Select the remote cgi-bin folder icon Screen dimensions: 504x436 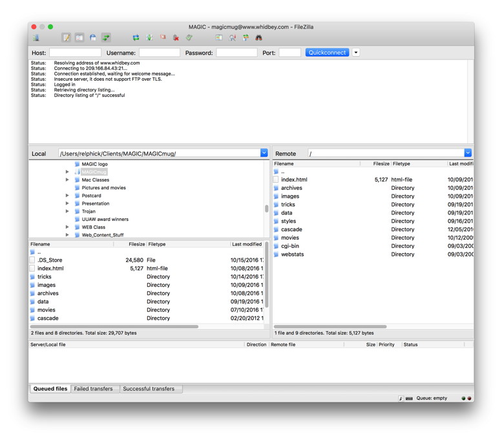click(276, 246)
